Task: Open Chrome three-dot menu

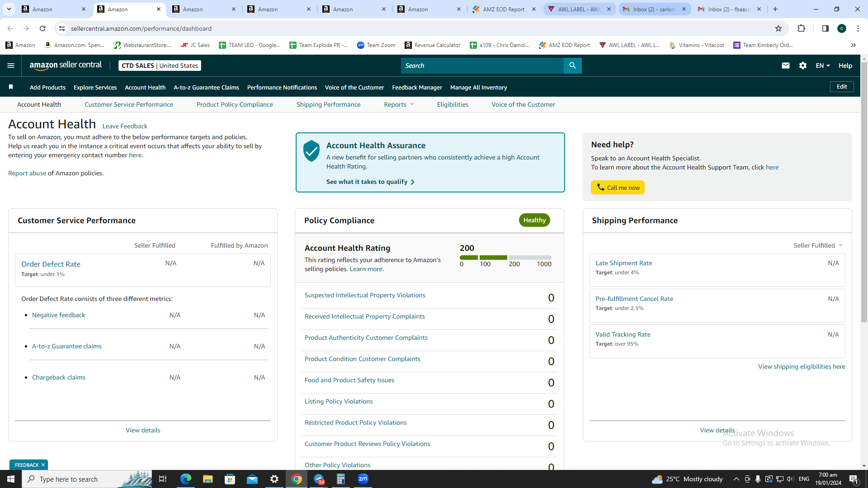Action: pyautogui.click(x=858, y=28)
